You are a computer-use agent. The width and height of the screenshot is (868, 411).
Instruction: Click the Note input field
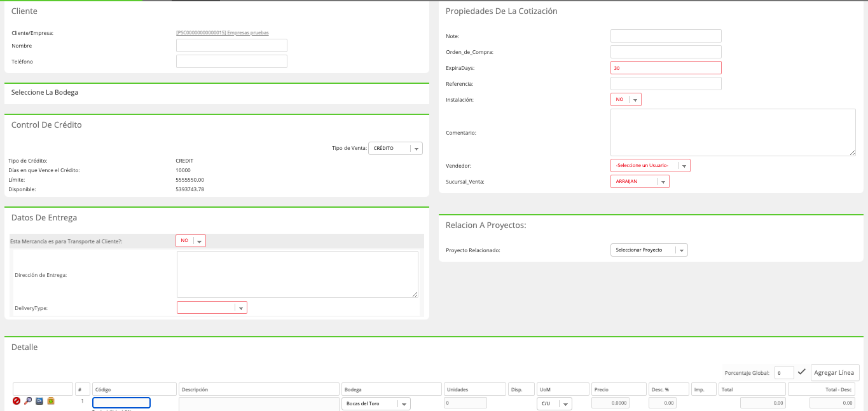[x=666, y=36]
